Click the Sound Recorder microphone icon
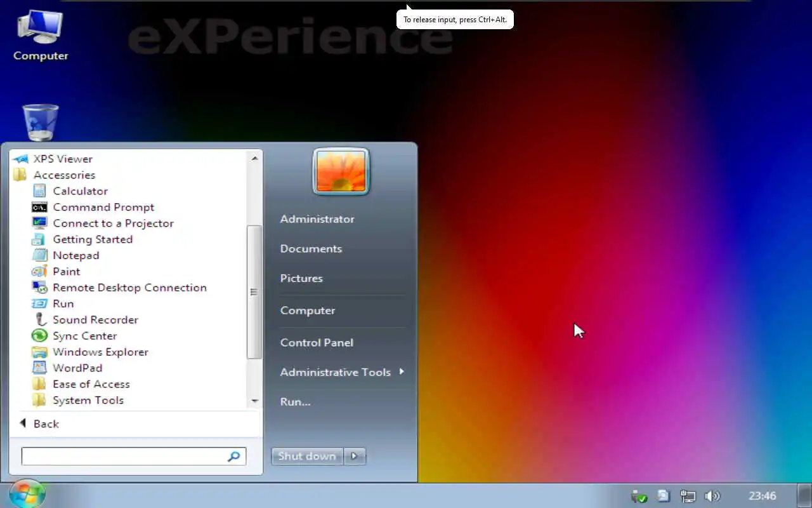812x508 pixels. pos(41,319)
